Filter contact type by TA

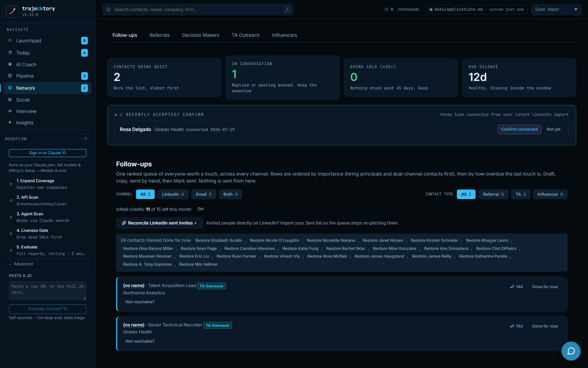click(x=520, y=194)
